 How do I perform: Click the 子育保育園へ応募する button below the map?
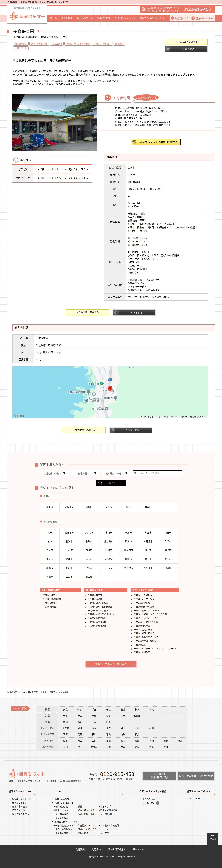pos(84,430)
